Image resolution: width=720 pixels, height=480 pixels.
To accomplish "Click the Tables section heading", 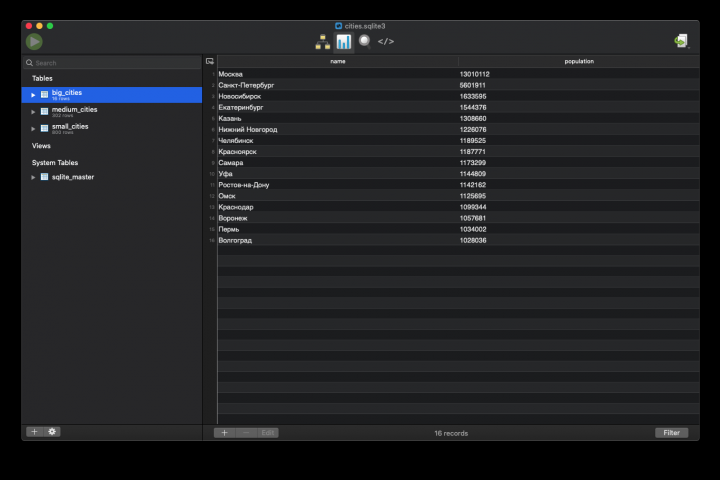I will [42, 79].
